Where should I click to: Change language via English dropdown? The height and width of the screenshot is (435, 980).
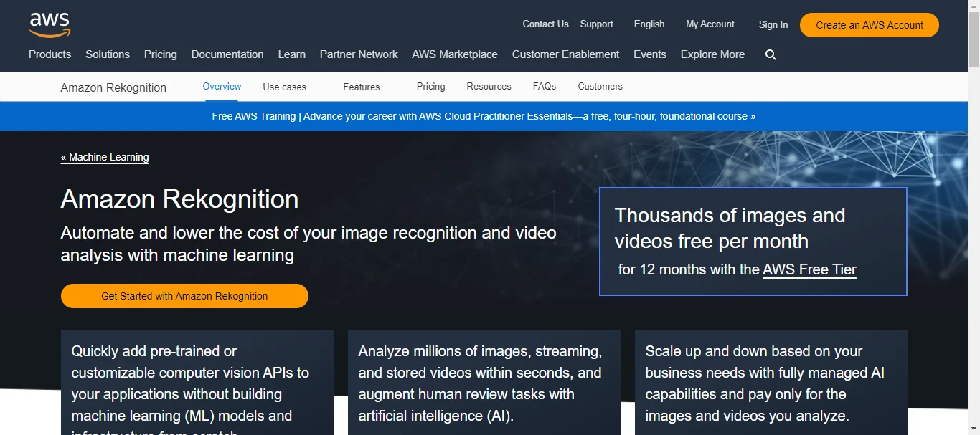click(649, 24)
